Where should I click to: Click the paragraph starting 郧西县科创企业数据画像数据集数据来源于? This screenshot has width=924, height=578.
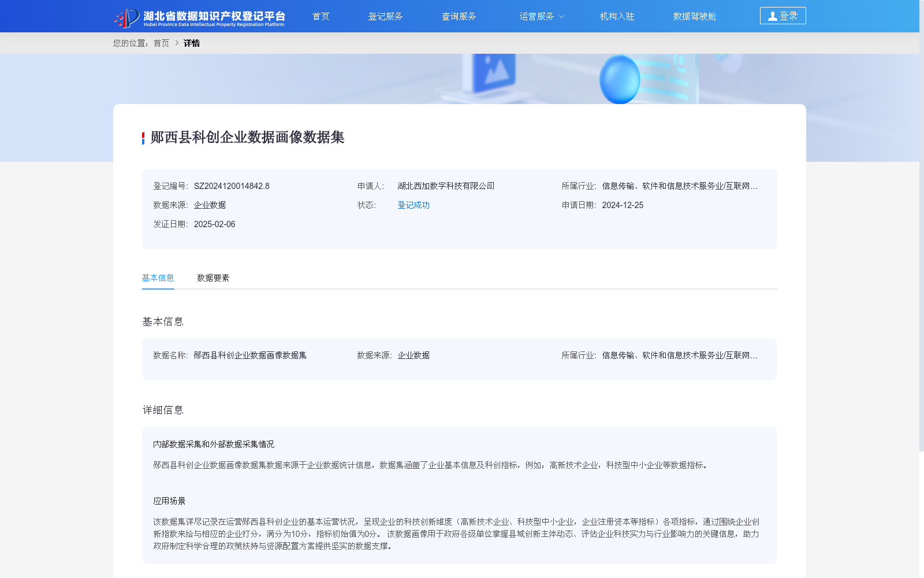[431, 465]
